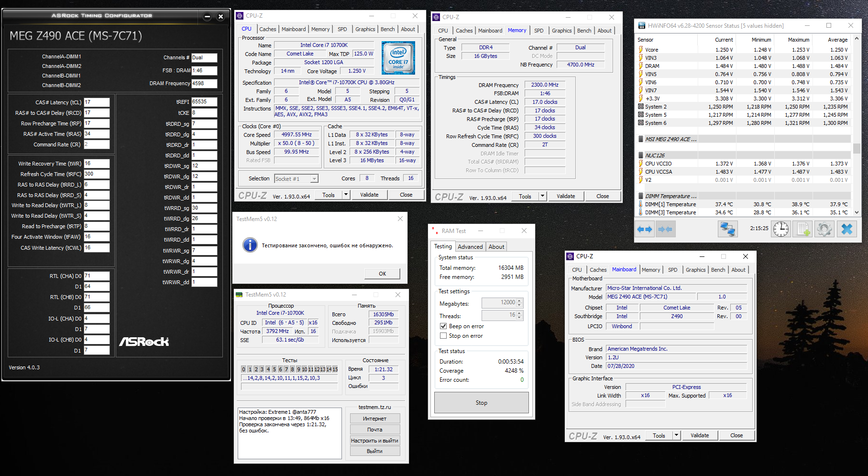Click the Maximum column header in HWiNFO

799,40
